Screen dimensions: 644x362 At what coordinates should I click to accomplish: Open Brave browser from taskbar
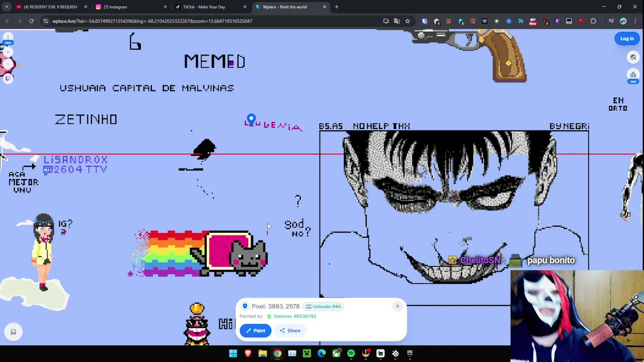[x=248, y=353]
